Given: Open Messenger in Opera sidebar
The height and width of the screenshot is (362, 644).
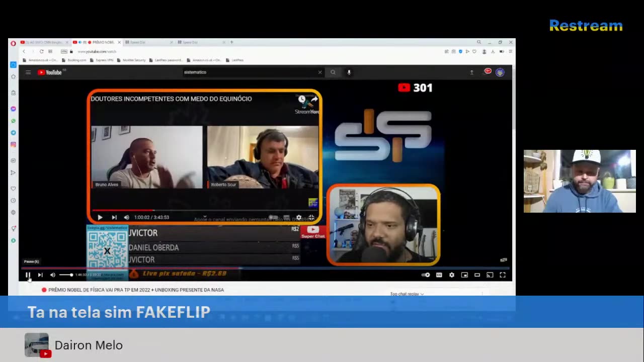Looking at the screenshot, I should 13,109.
